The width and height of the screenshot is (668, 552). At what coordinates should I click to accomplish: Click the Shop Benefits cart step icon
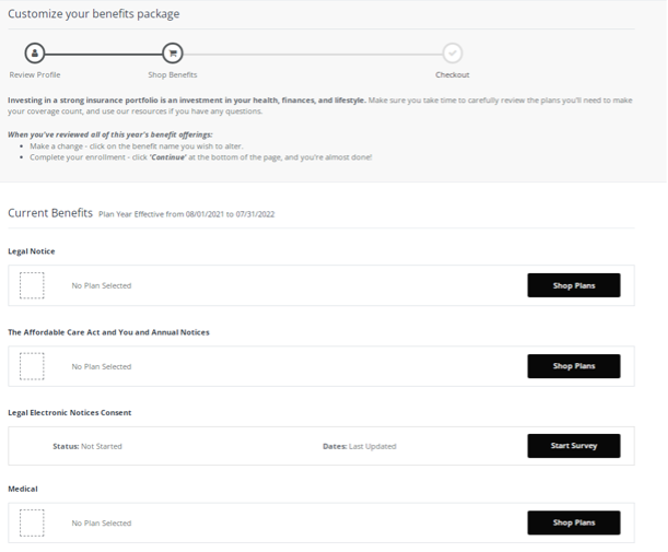pyautogui.click(x=173, y=53)
